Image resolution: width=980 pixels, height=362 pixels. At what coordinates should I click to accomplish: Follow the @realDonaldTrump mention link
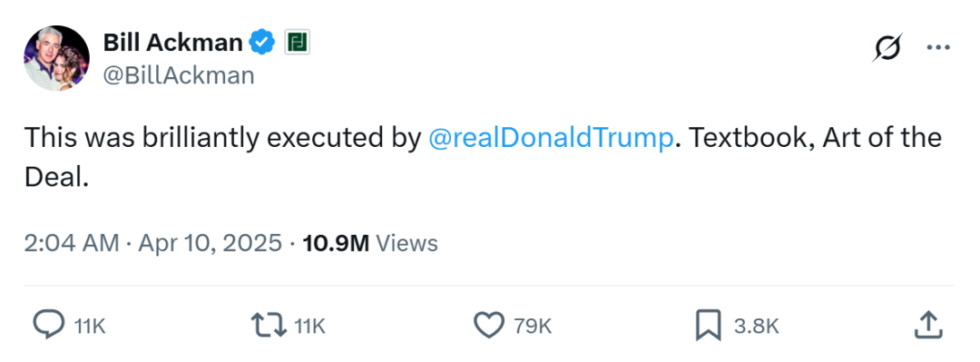pyautogui.click(x=552, y=138)
